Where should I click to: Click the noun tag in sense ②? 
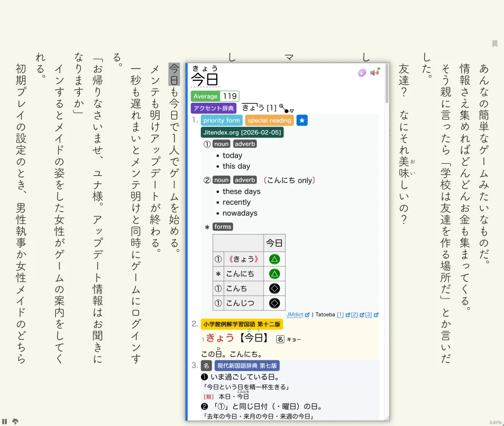222,180
